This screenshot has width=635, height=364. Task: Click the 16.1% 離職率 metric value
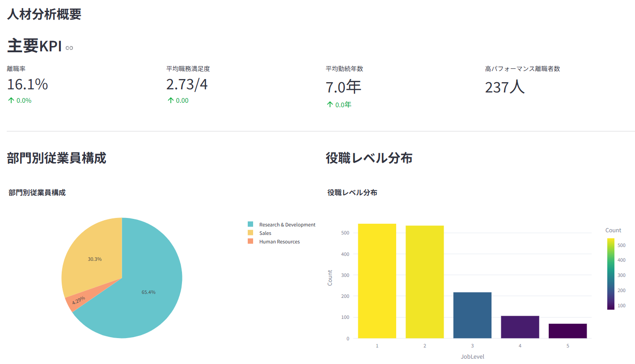coord(27,85)
